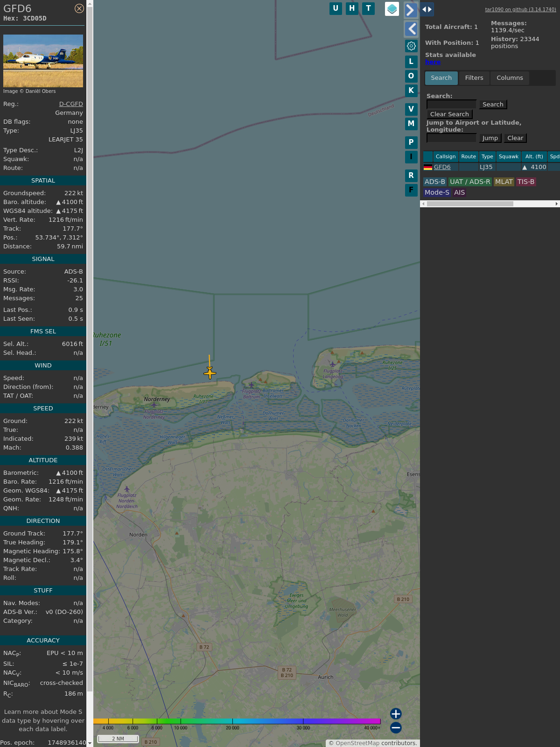The width and height of the screenshot is (560, 747).
Task: Toggle the O map button
Action: (411, 76)
